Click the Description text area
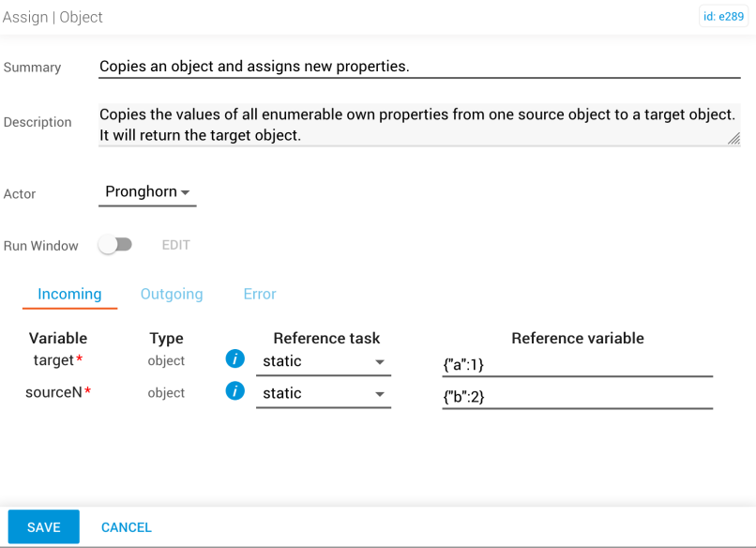The image size is (756, 548). pyautogui.click(x=419, y=125)
